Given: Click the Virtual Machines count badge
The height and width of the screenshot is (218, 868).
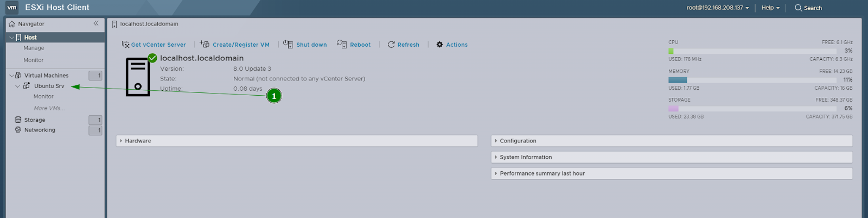Looking at the screenshot, I should tap(95, 76).
